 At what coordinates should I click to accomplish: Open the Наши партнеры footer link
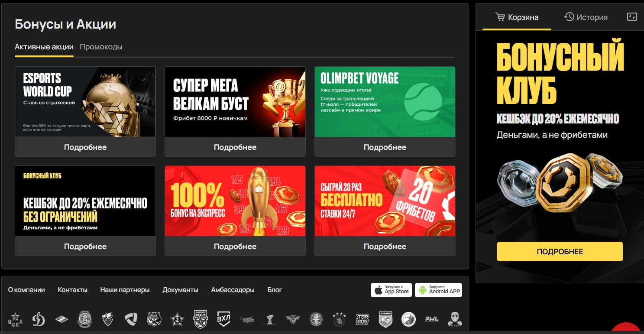click(125, 290)
